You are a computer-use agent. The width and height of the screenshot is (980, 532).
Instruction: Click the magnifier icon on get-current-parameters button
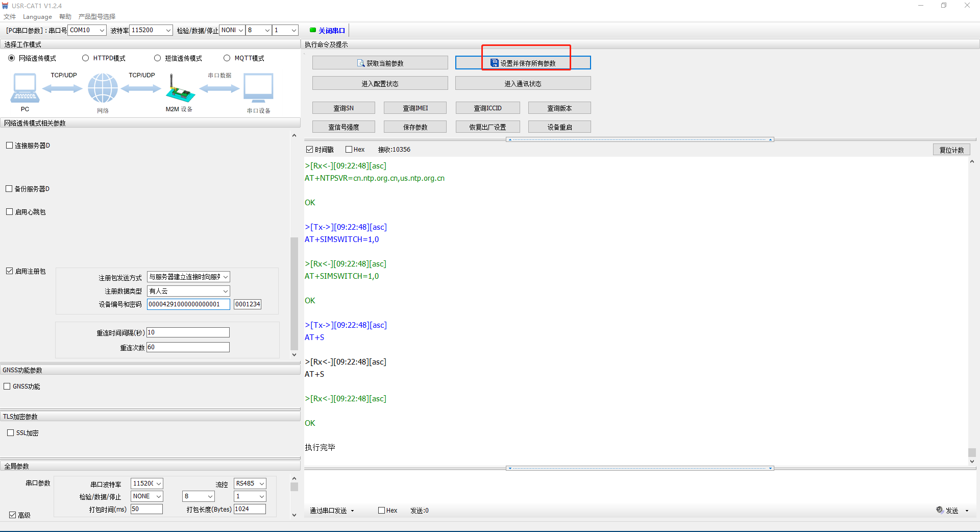tap(361, 63)
